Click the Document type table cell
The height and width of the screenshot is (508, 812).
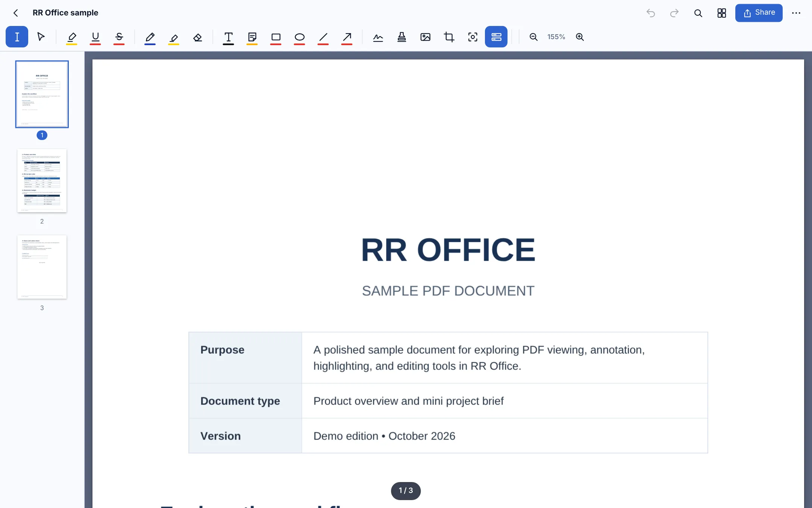245,401
